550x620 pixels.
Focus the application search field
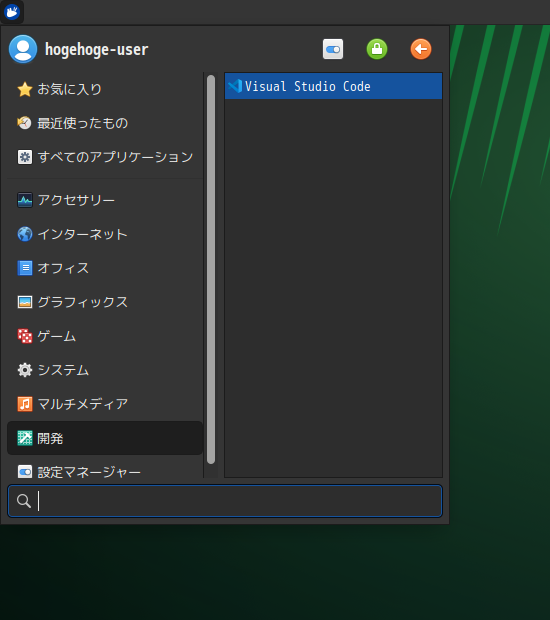(225, 501)
